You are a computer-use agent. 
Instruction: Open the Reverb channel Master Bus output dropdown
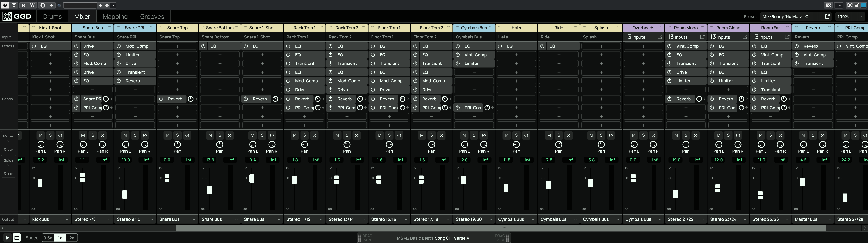coord(813,219)
